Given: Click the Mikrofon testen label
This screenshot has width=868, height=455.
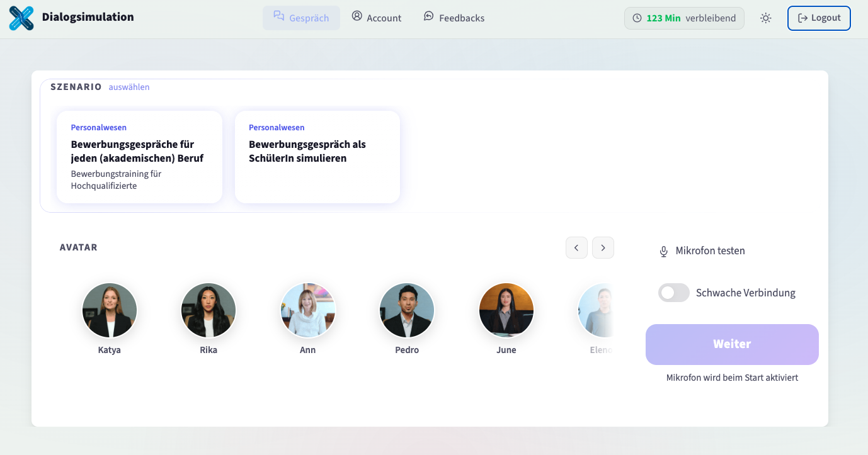Looking at the screenshot, I should (710, 250).
